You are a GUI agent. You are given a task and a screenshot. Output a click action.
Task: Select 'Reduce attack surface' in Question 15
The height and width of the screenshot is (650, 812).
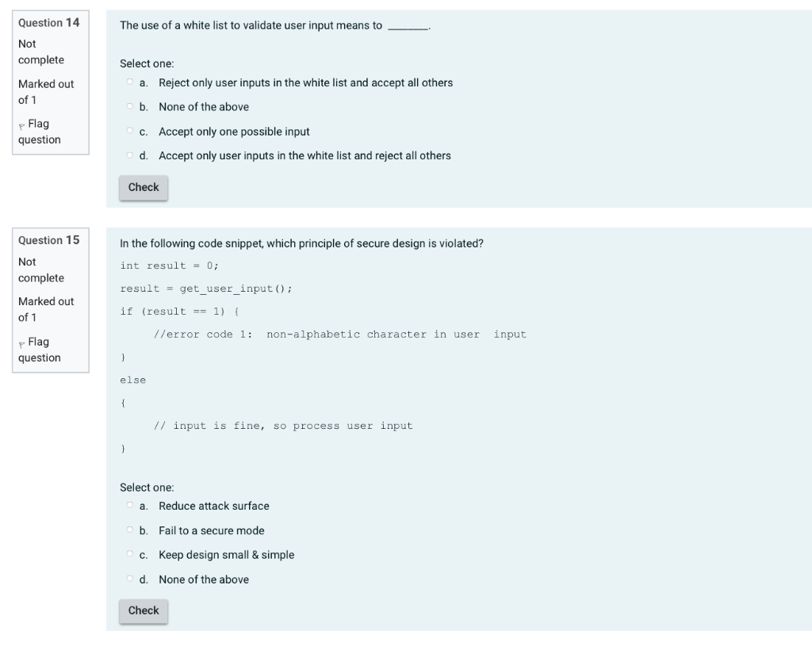click(x=129, y=506)
